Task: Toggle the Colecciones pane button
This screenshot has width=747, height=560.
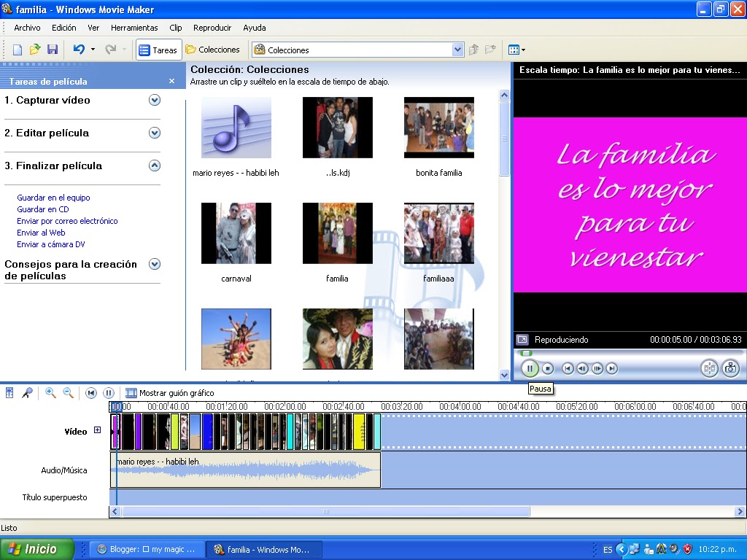Action: [x=212, y=50]
